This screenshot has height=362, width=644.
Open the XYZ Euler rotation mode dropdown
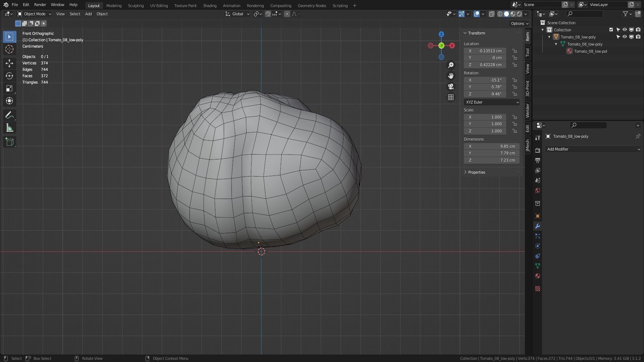pyautogui.click(x=492, y=102)
